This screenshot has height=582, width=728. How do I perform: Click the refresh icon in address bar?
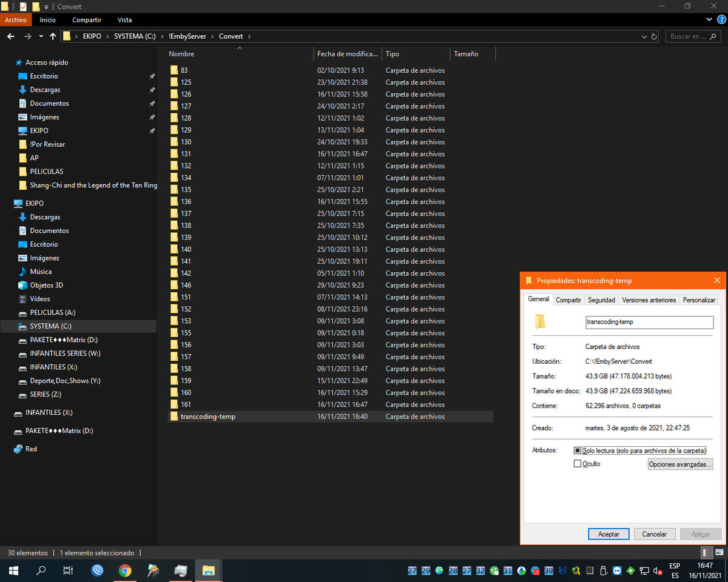[654, 36]
